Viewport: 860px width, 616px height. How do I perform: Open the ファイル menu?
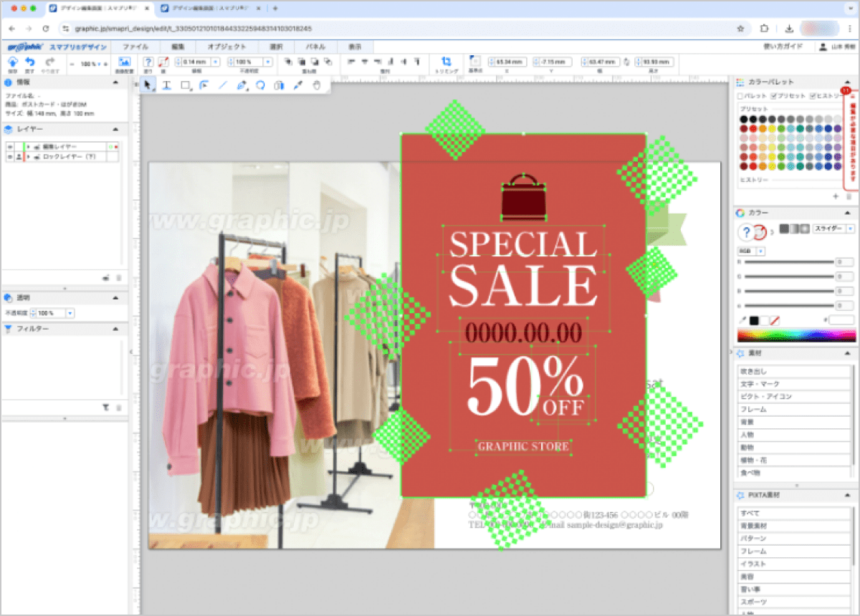[135, 47]
